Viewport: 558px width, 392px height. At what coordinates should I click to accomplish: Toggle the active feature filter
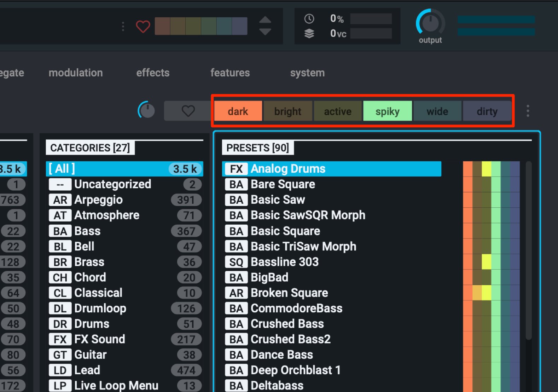(x=338, y=111)
